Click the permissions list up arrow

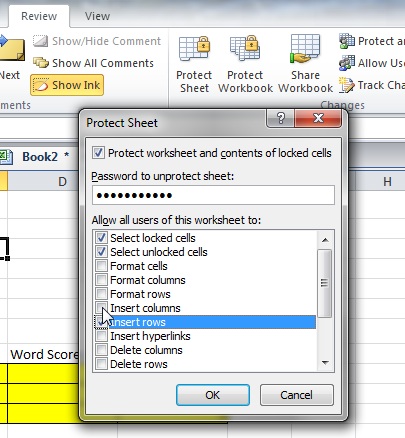[x=325, y=240]
